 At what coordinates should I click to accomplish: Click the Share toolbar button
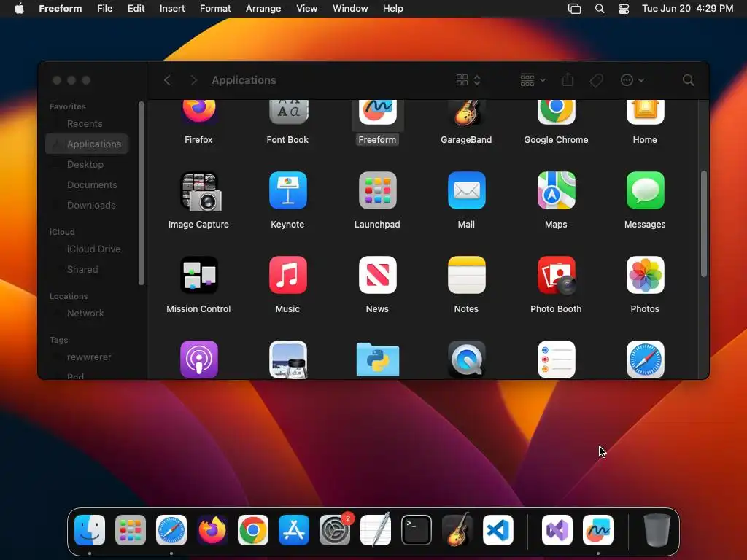[568, 80]
